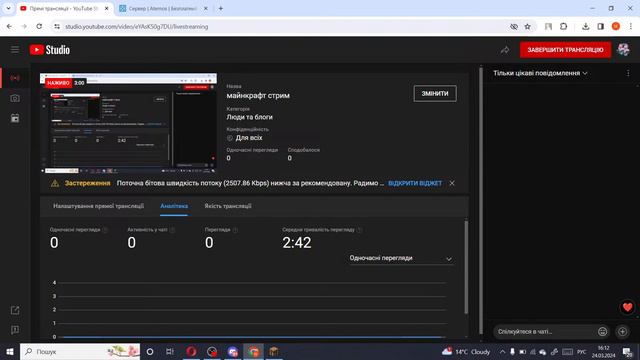The image size is (640, 360).
Task: Click the Windows search box Пошук
Action: pyautogui.click(x=80, y=351)
